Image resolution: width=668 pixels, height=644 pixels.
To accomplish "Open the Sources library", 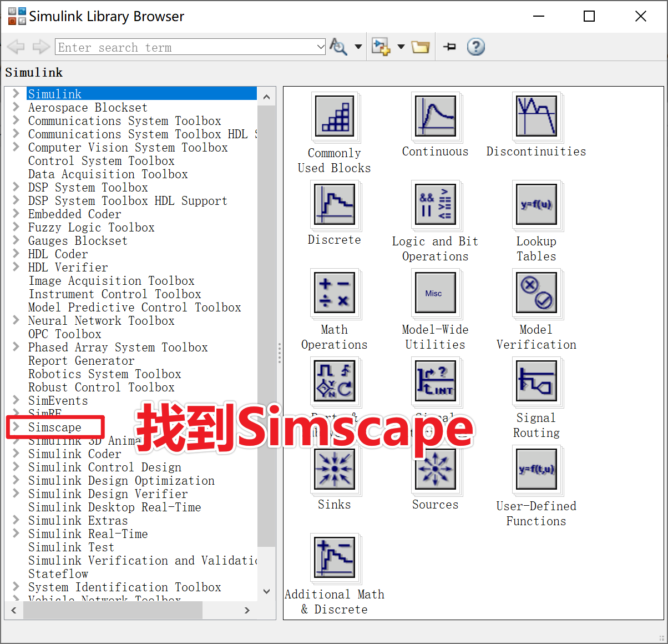I will pyautogui.click(x=435, y=470).
